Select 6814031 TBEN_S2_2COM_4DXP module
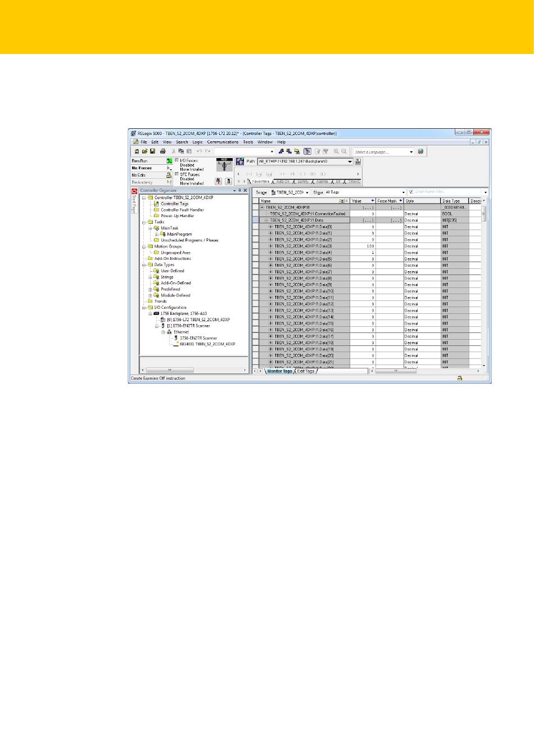 pos(207,344)
